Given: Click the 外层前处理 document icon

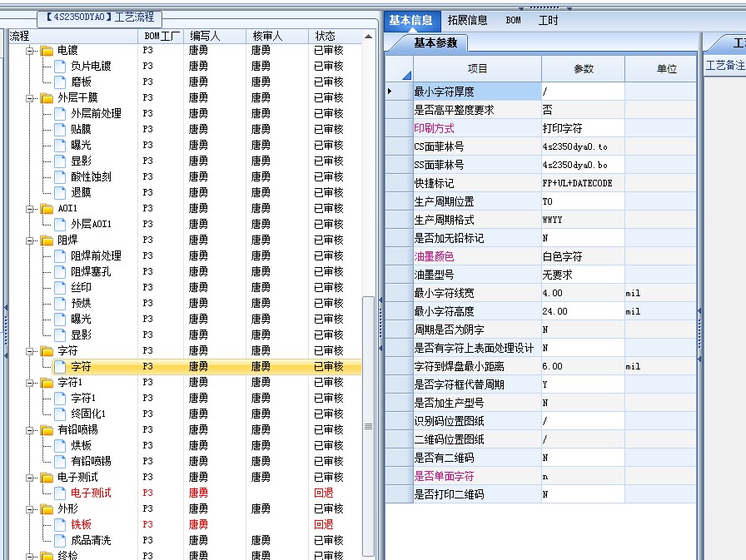Looking at the screenshot, I should 60,114.
